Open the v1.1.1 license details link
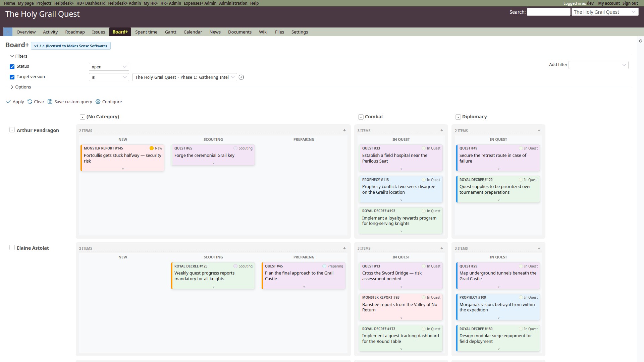Image resolution: width=644 pixels, height=362 pixels. [x=70, y=46]
